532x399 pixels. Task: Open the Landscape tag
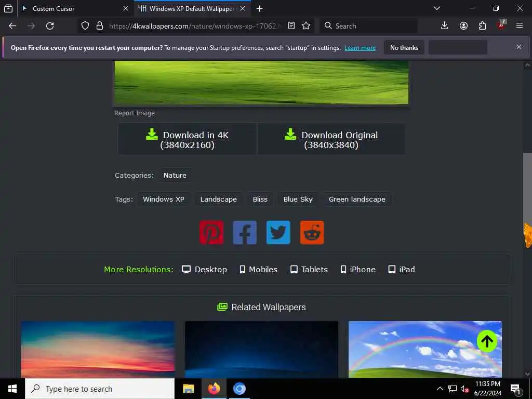click(x=219, y=199)
